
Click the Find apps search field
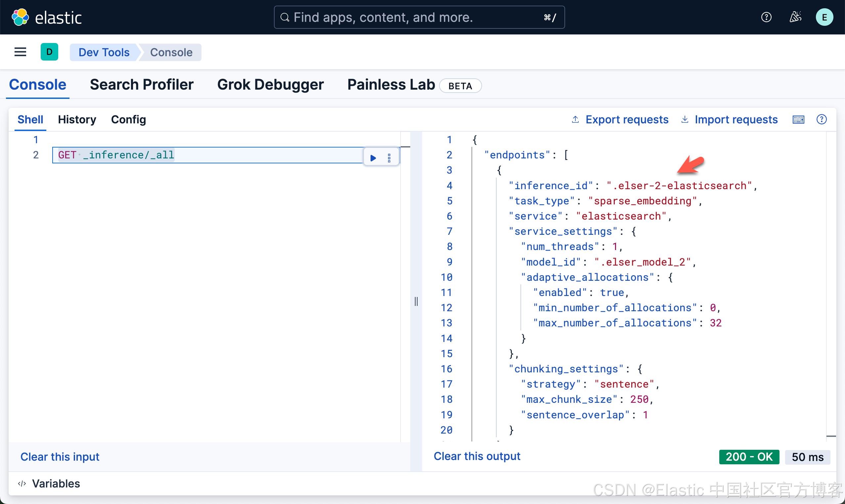(x=408, y=17)
